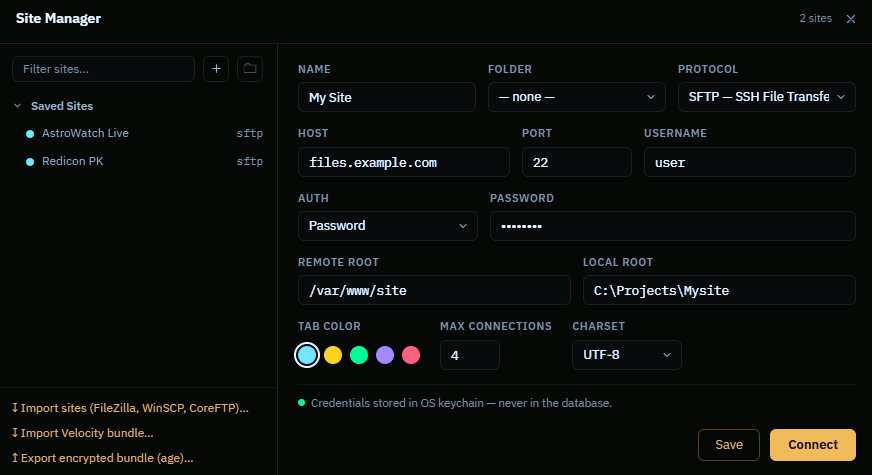Click the credentials keychain notice text
Viewport: 872px width, 475px height.
(x=461, y=403)
